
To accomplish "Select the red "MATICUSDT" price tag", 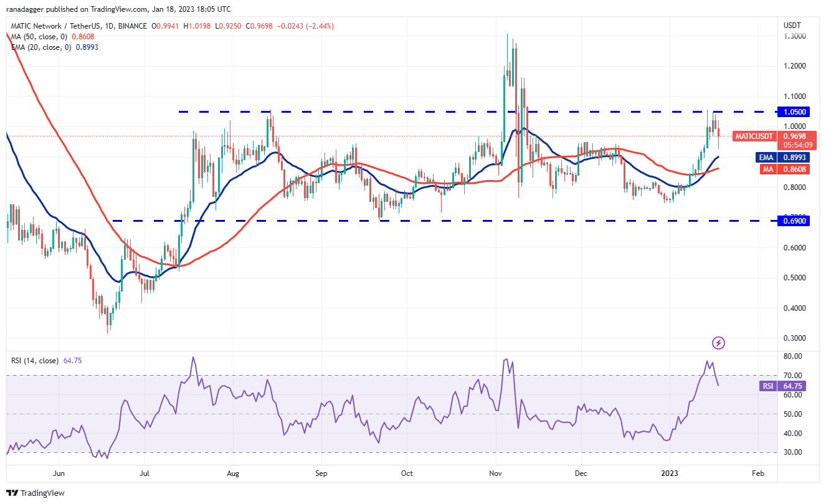I will coord(755,136).
